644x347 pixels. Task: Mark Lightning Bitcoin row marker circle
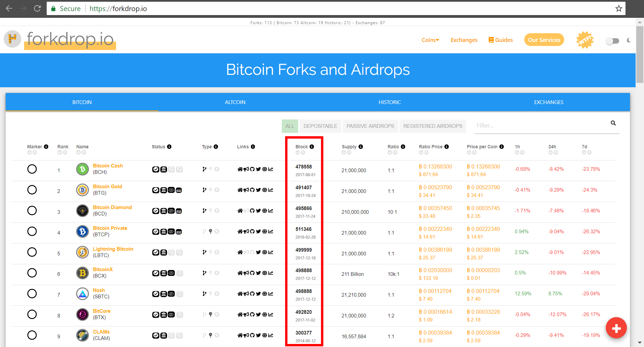coord(32,252)
